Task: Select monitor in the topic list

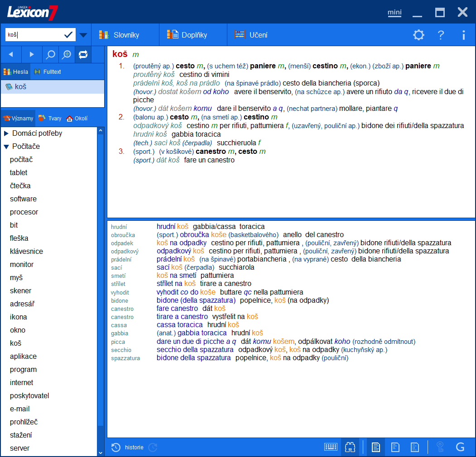Action: pos(22,264)
